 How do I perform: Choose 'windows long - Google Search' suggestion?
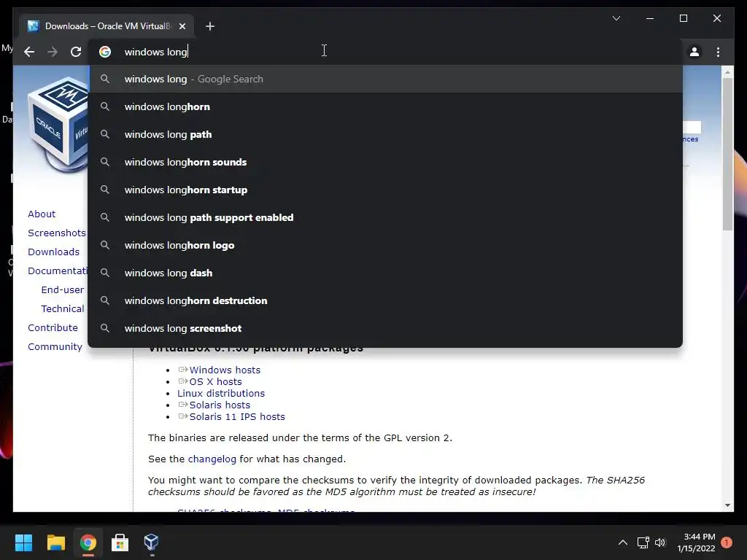click(x=385, y=79)
